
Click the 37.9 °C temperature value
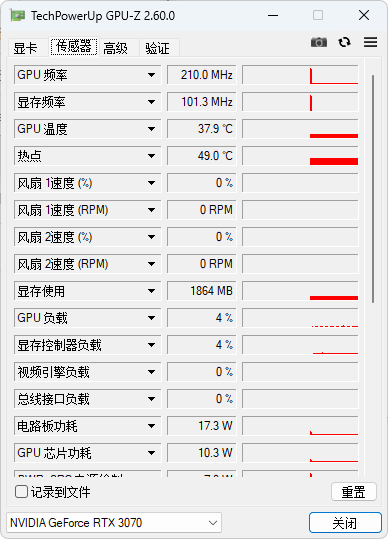[x=202, y=129]
